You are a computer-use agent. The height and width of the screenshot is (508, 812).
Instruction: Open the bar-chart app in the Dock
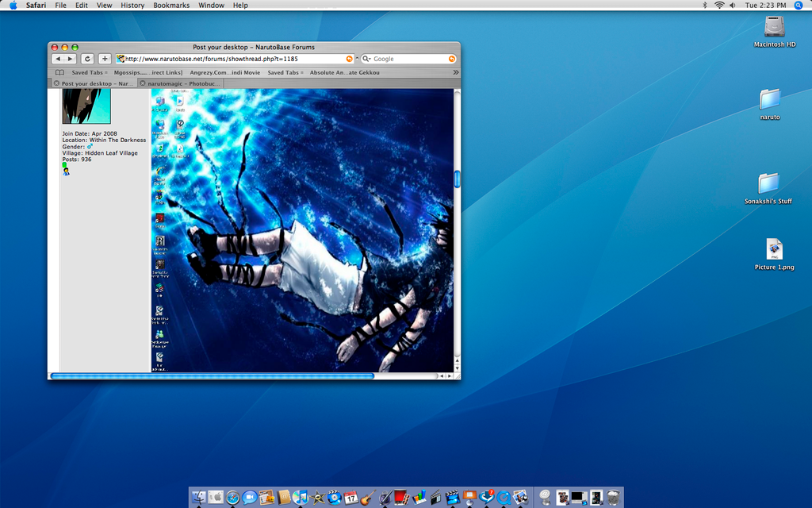419,498
